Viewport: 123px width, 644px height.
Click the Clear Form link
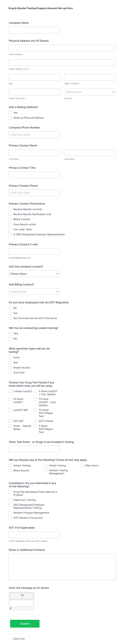tap(19, 638)
